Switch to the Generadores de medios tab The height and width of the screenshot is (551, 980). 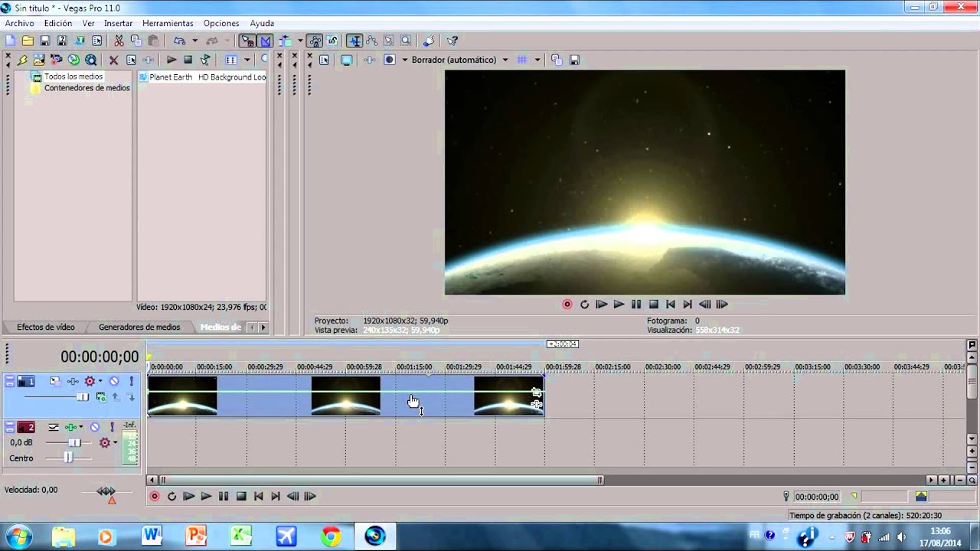(139, 327)
